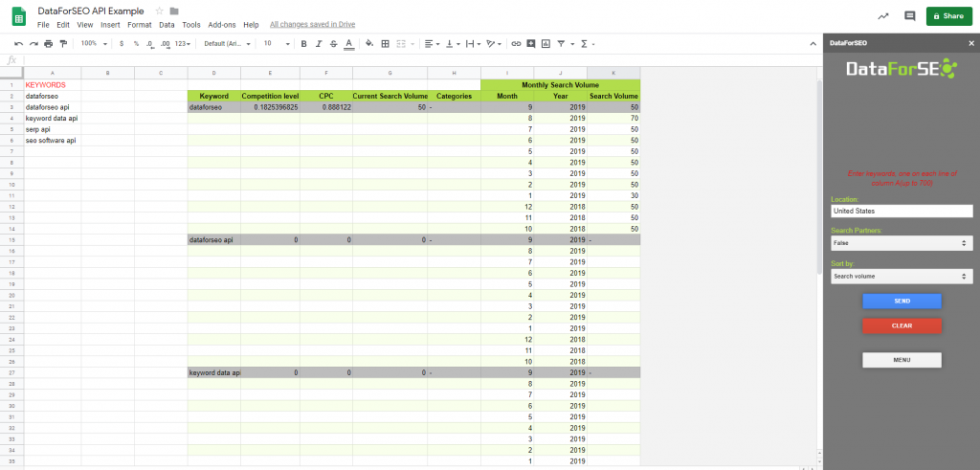Open the Search Partners dropdown
The width and height of the screenshot is (980, 470).
tap(902, 243)
